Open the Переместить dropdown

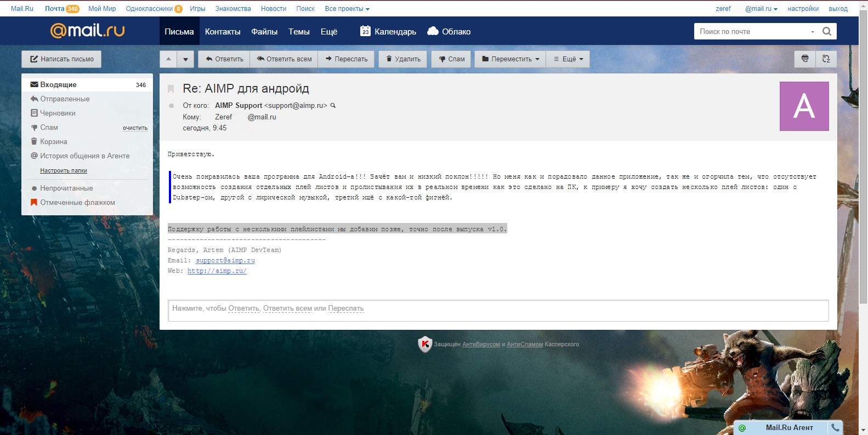[510, 59]
